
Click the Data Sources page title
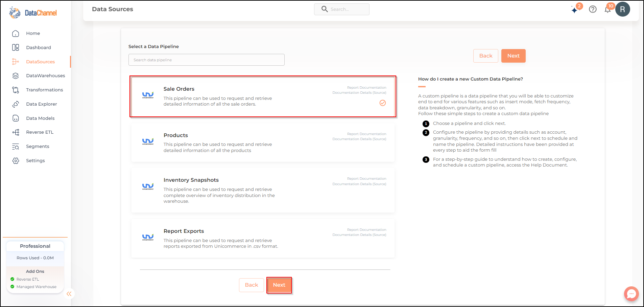[113, 9]
